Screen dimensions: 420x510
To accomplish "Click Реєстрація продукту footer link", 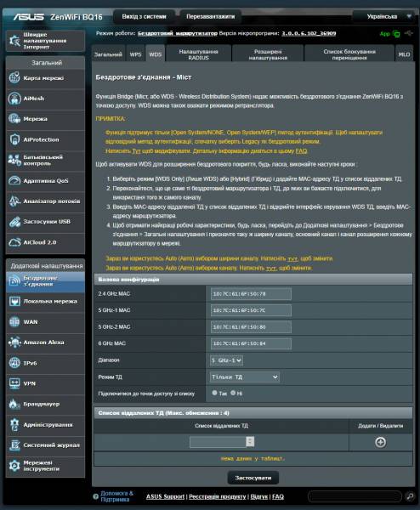I will (218, 496).
